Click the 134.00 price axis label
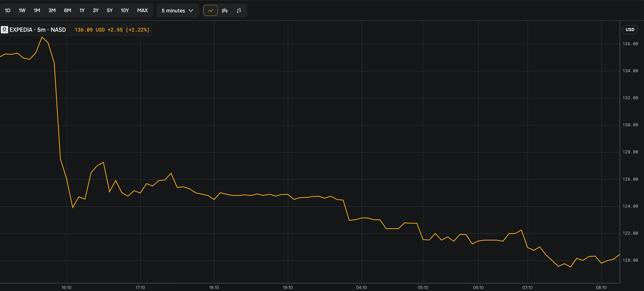 pos(630,71)
